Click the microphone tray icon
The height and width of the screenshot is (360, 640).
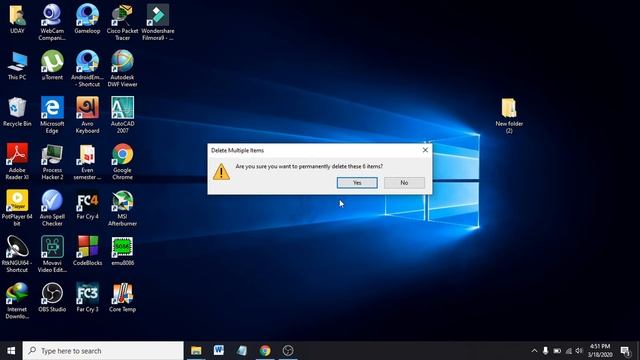[545, 351]
